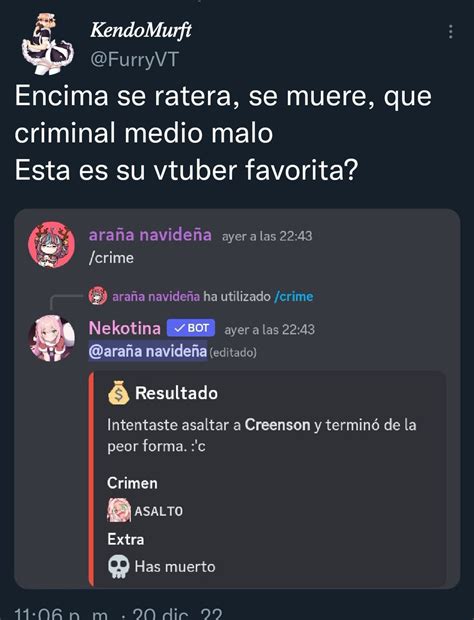The height and width of the screenshot is (620, 474).
Task: Open the @FurryVT handle
Action: coord(134,60)
